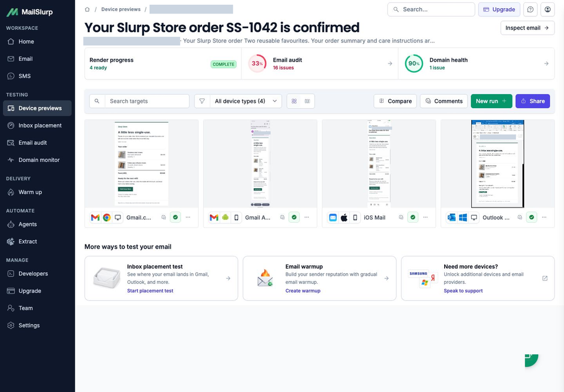Viewport: 564px width, 392px height.
Task: Click Start placement test link
Action: coord(150,291)
